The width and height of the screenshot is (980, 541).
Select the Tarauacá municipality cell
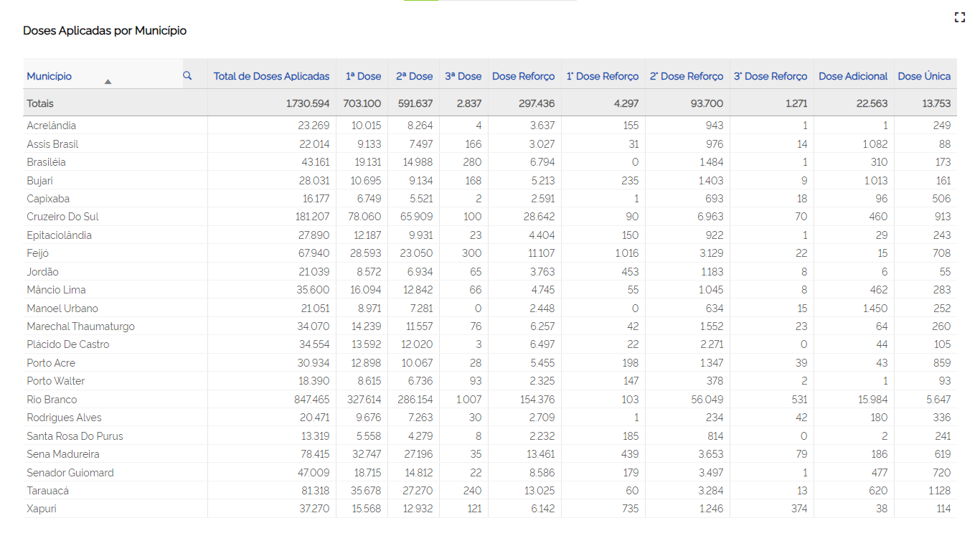click(x=47, y=491)
